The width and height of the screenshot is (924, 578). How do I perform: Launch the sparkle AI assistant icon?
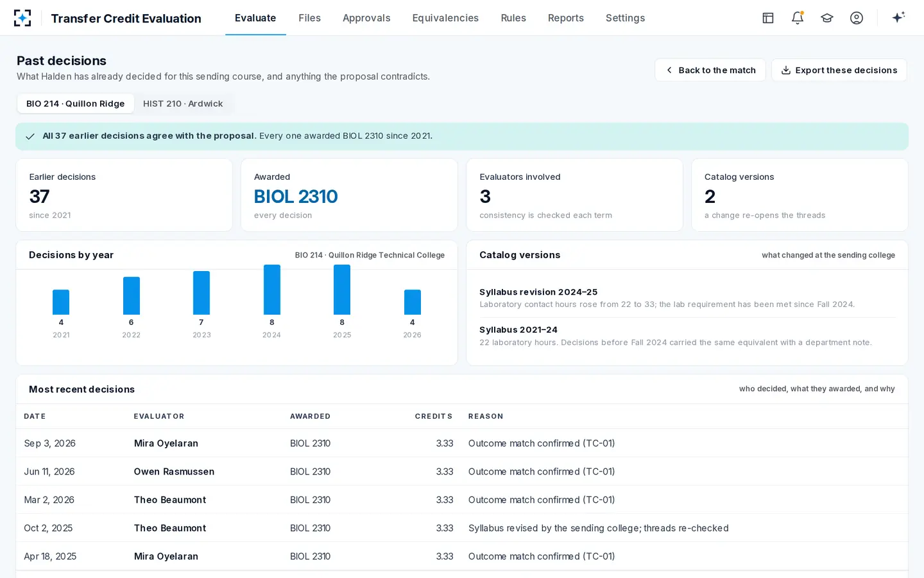898,17
